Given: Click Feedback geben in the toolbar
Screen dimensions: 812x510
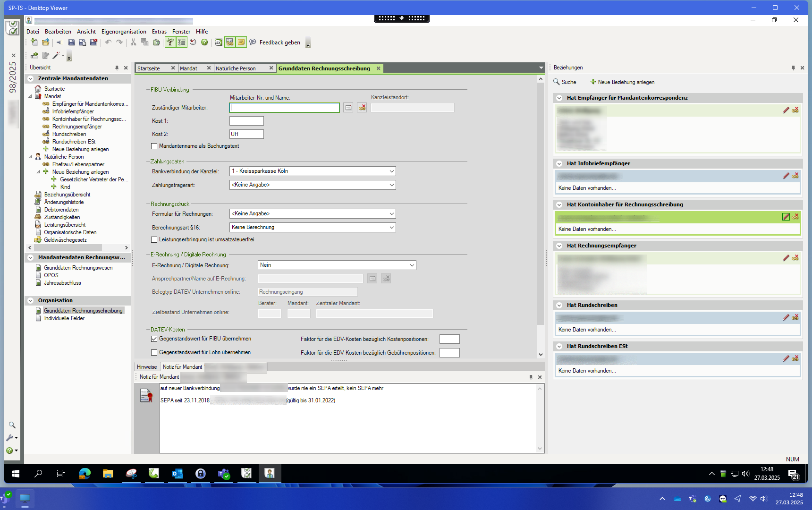Looking at the screenshot, I should [279, 42].
